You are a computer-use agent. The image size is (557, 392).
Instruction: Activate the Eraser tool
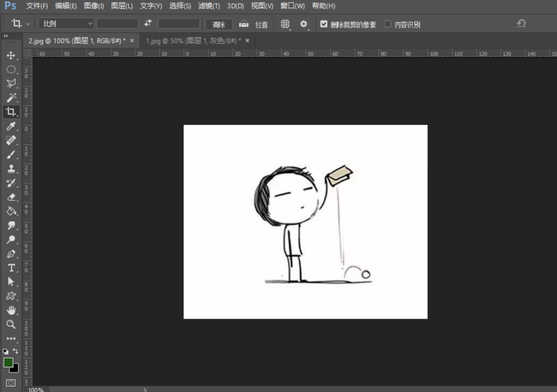point(11,197)
